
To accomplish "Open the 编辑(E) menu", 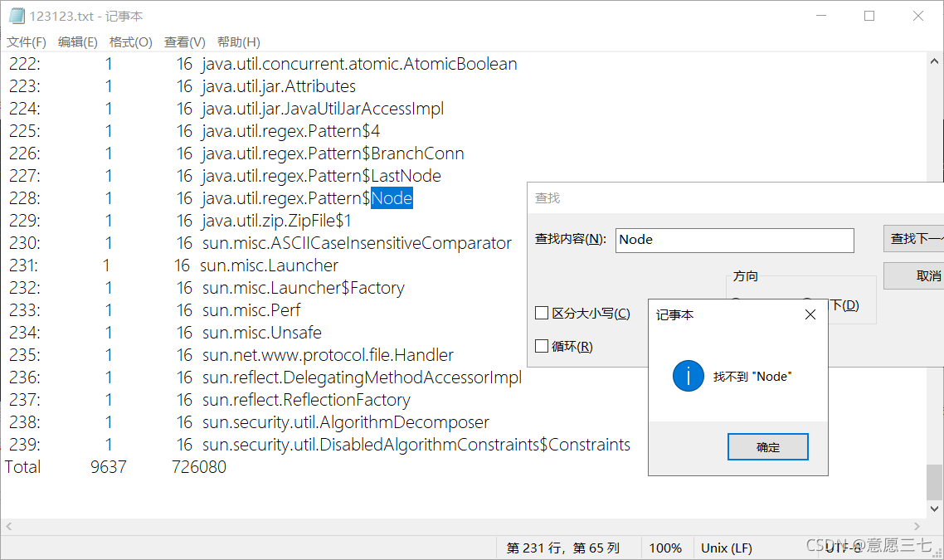I will (x=77, y=42).
